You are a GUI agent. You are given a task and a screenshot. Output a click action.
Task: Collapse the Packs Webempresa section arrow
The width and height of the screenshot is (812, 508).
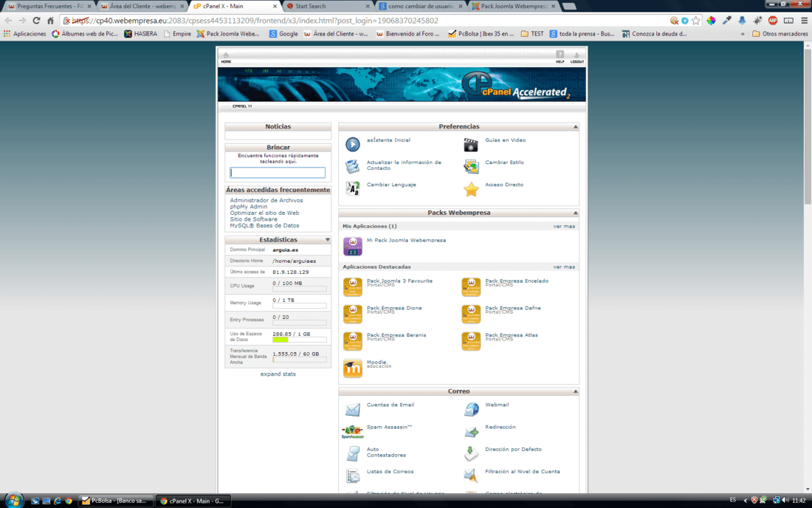(x=575, y=213)
